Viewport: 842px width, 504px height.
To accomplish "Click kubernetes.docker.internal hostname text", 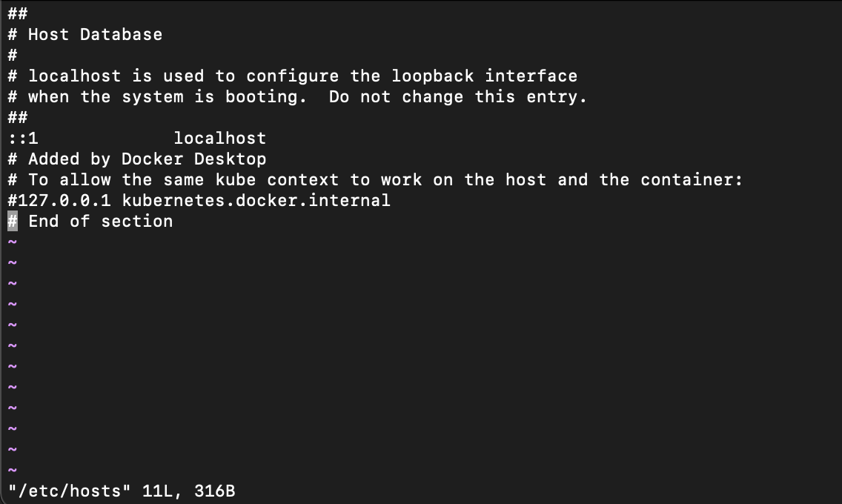I will [x=256, y=200].
